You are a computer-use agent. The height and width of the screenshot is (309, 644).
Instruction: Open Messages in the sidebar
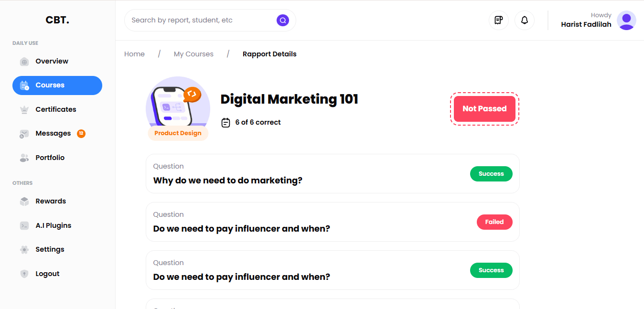tap(53, 134)
